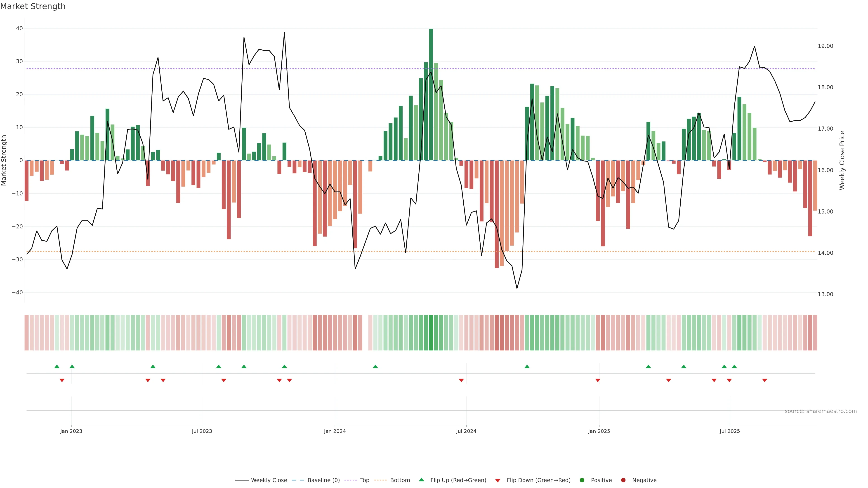868x488 pixels.
Task: Click the source: sharemaestro.com text
Action: [x=821, y=411]
